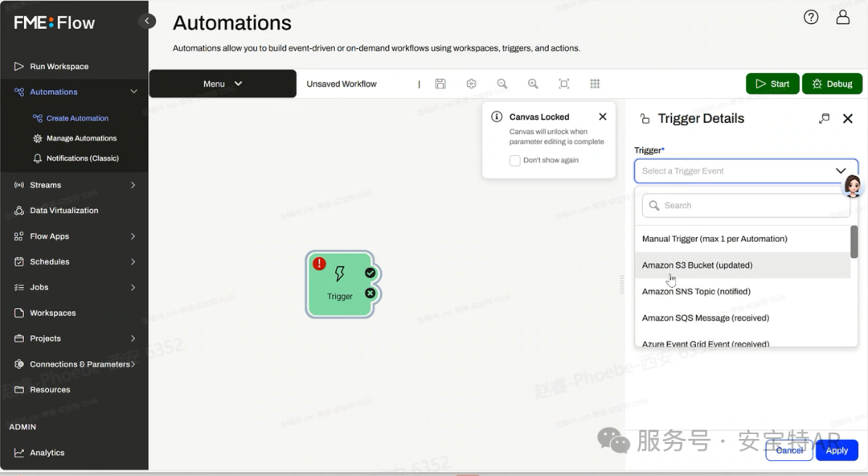Click the Canvas Locked info icon
868x476 pixels.
[x=497, y=117]
